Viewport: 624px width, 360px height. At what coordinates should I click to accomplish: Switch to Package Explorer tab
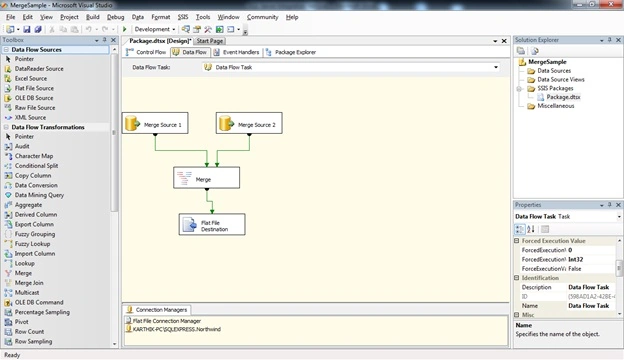pyautogui.click(x=291, y=52)
